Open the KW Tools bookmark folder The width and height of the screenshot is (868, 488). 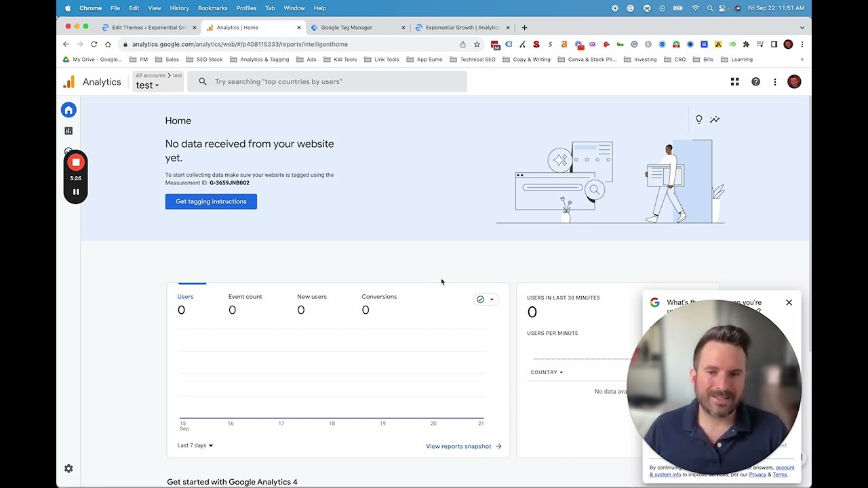[340, 60]
